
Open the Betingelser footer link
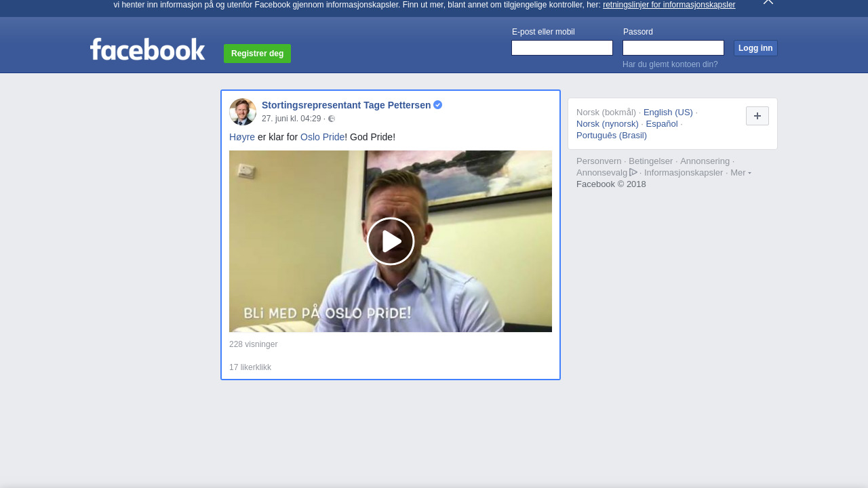(x=651, y=161)
